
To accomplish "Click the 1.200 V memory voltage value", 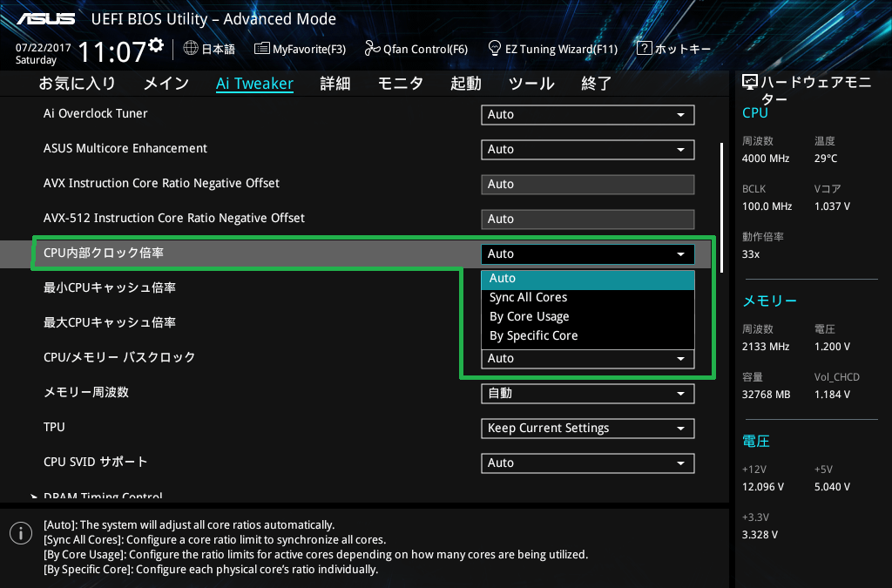I will click(832, 347).
